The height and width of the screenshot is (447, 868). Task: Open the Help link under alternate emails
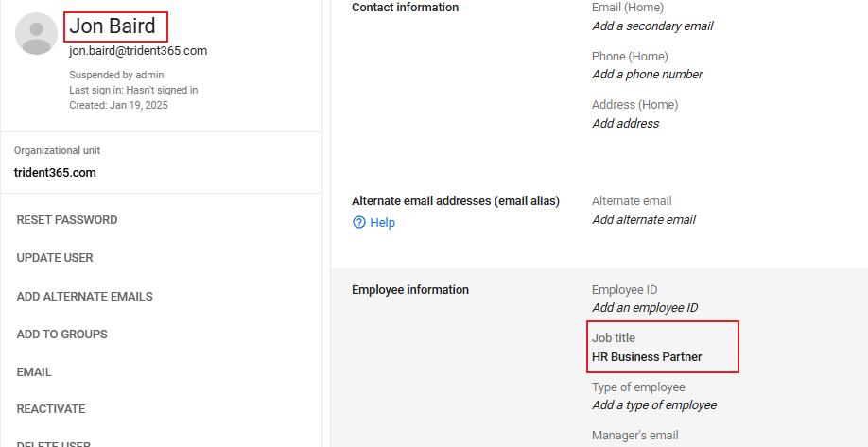click(x=382, y=223)
